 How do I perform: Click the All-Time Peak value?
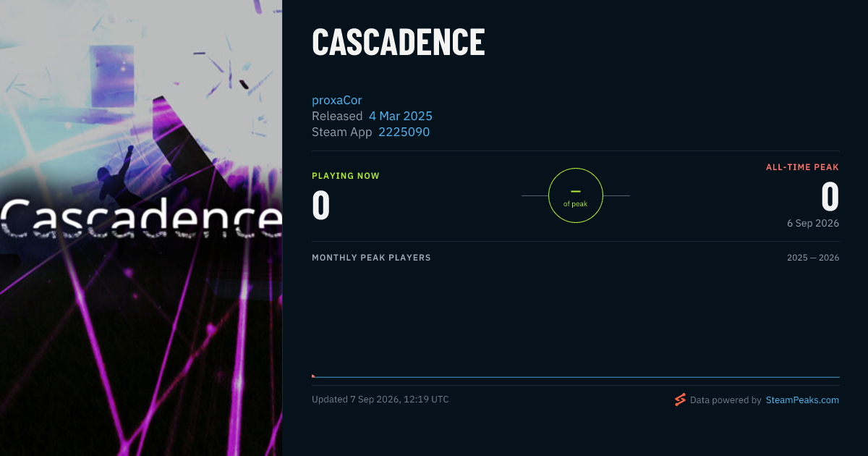[830, 196]
